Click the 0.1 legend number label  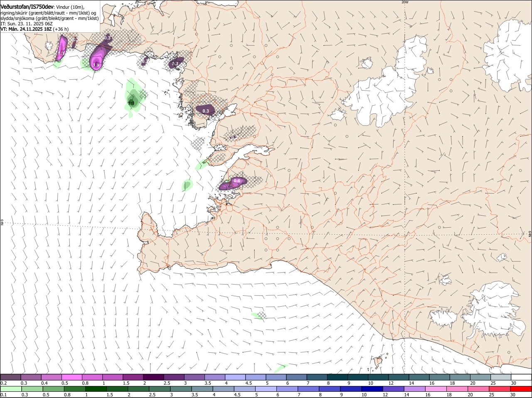click(x=3, y=395)
